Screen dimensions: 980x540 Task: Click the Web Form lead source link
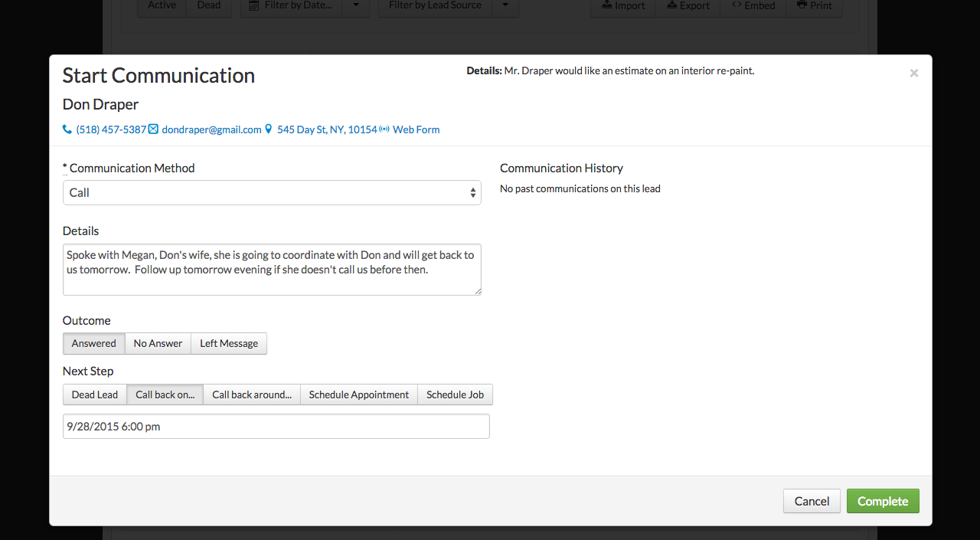[x=416, y=129]
